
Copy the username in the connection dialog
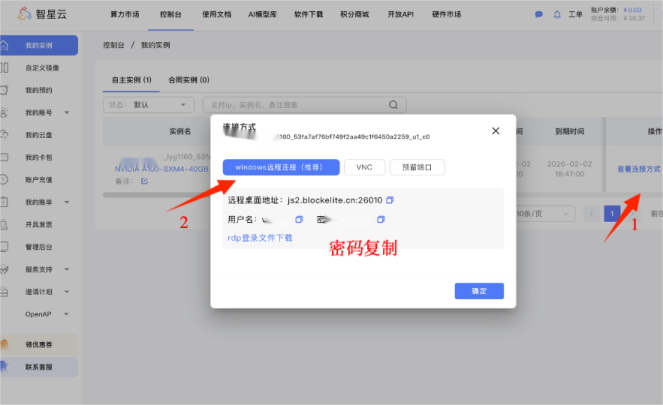coord(299,219)
